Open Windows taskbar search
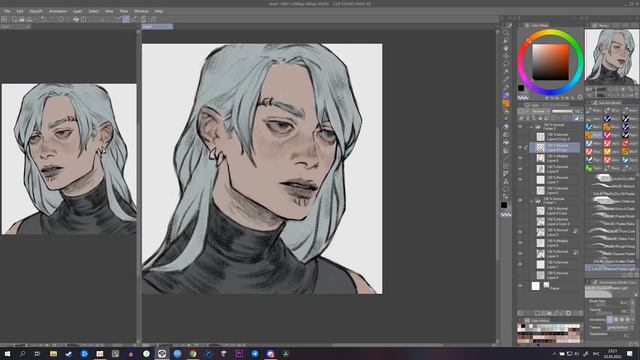The image size is (640, 360). (22, 353)
